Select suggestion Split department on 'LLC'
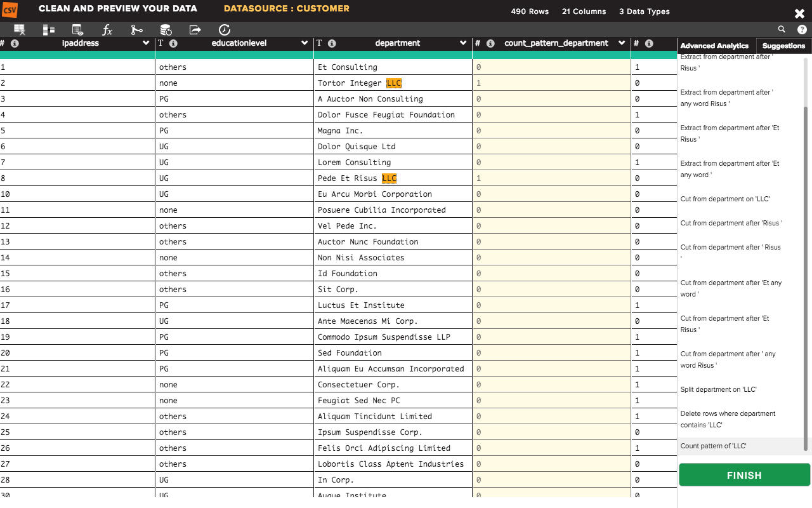Image resolution: width=812 pixels, height=508 pixels. click(x=718, y=389)
